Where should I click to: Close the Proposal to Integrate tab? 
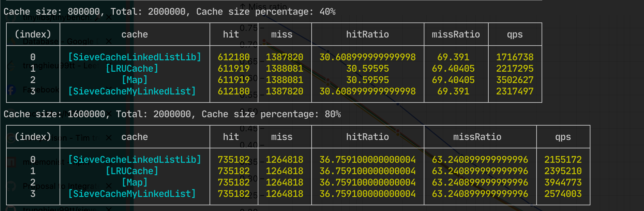pyautogui.click(x=109, y=186)
